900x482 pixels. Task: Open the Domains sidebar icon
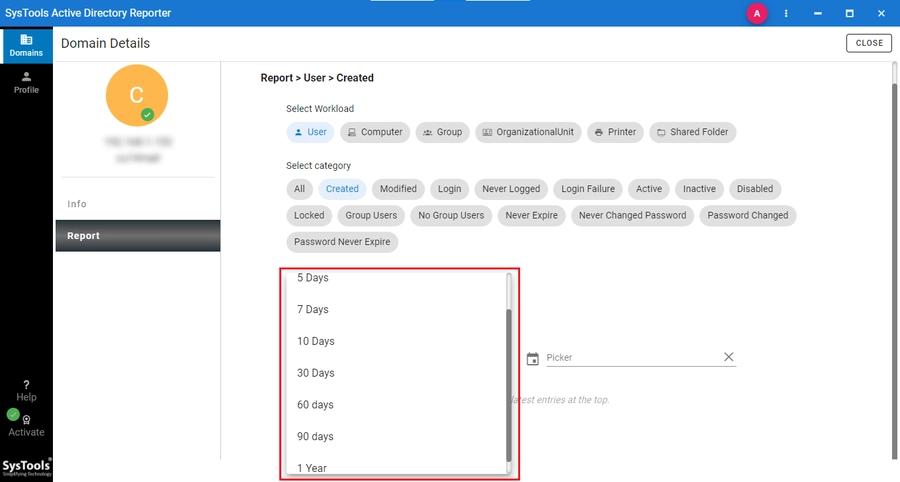point(26,45)
